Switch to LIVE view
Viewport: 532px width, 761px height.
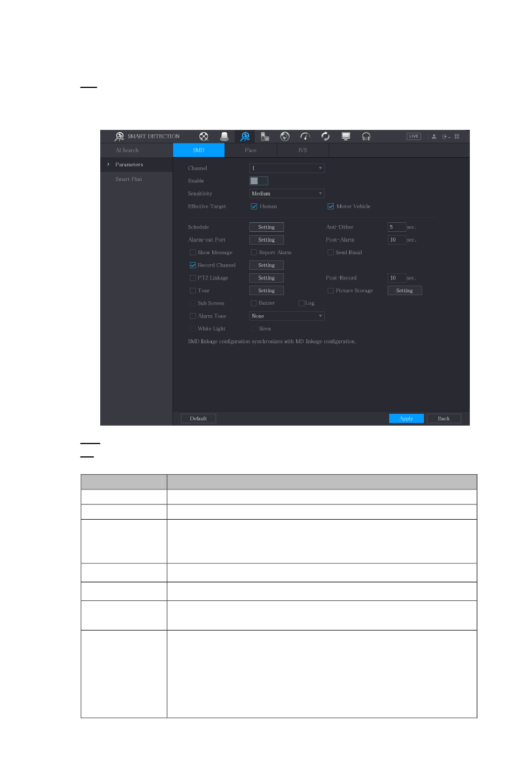tap(414, 136)
